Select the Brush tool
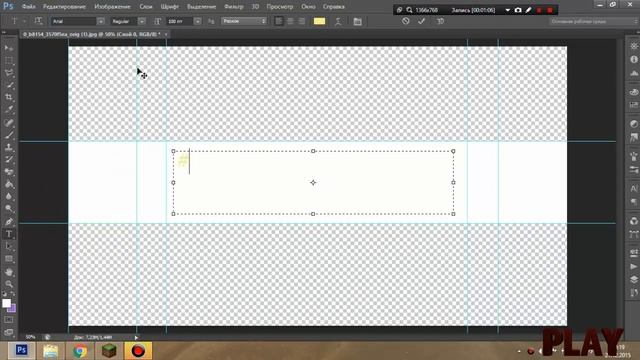The width and height of the screenshot is (640, 360). pyautogui.click(x=9, y=135)
